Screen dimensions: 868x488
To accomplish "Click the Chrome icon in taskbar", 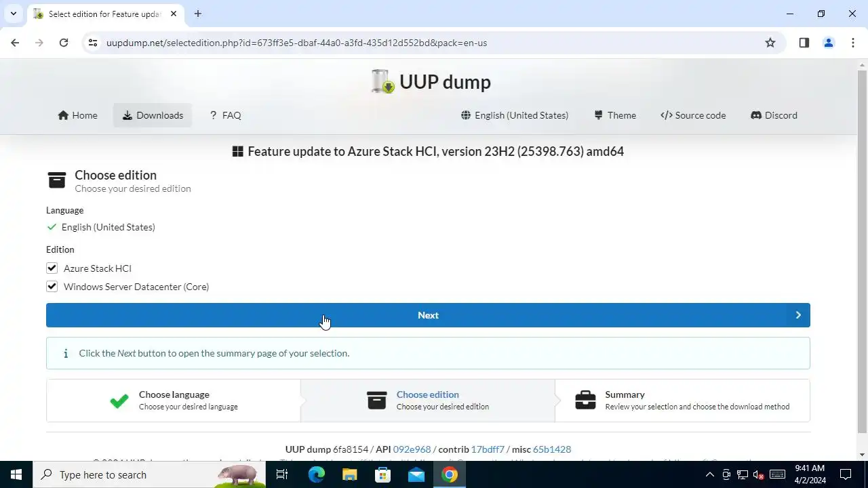I will pos(450,474).
